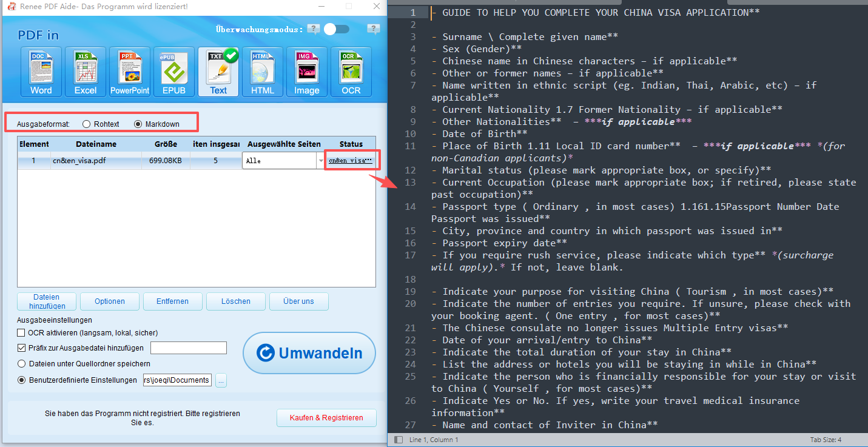Select the Word conversion icon
Image resolution: width=868 pixels, height=447 pixels.
point(41,71)
